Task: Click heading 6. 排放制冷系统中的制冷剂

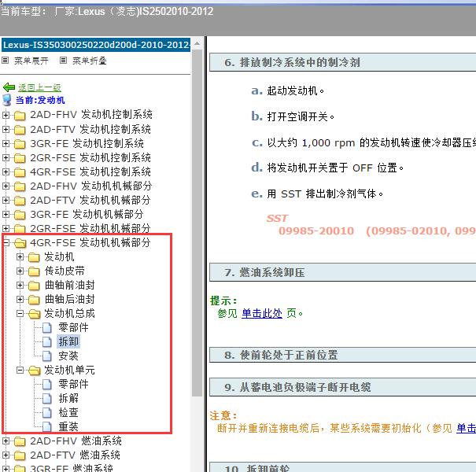Action: 343,62
